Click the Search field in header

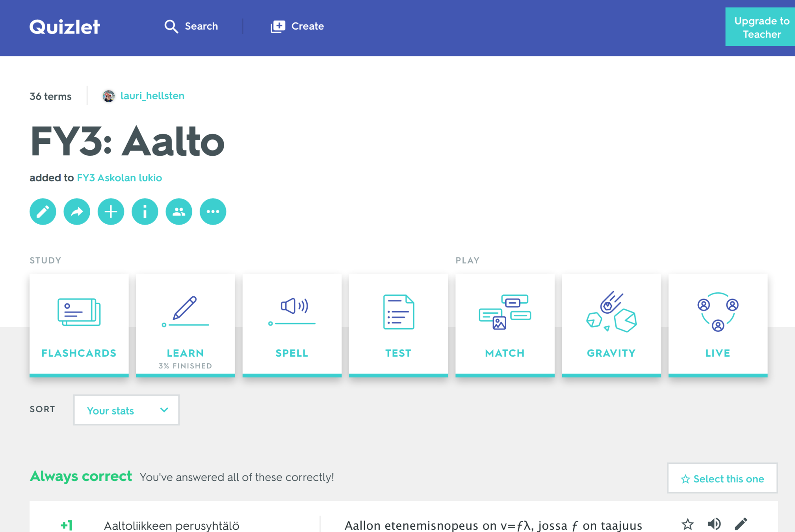coord(191,26)
